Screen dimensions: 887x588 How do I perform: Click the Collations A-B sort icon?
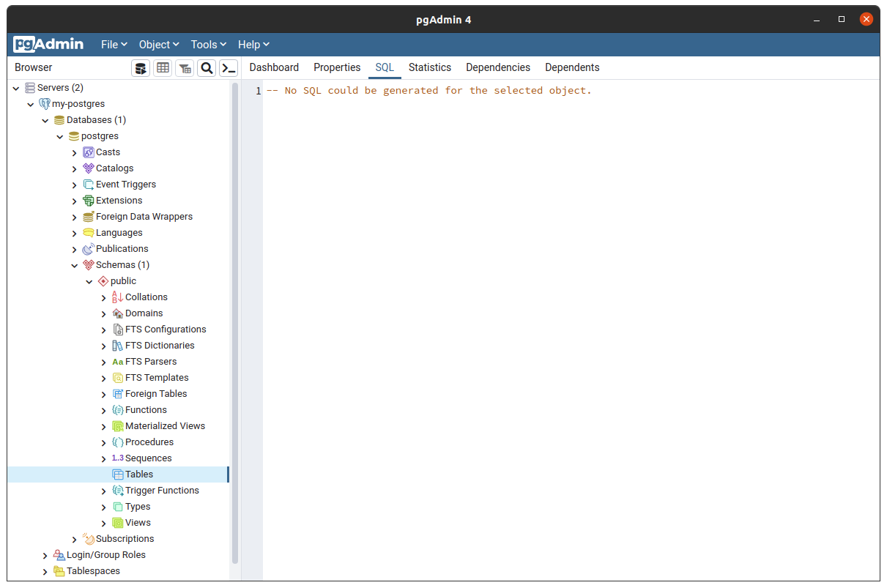click(x=118, y=297)
